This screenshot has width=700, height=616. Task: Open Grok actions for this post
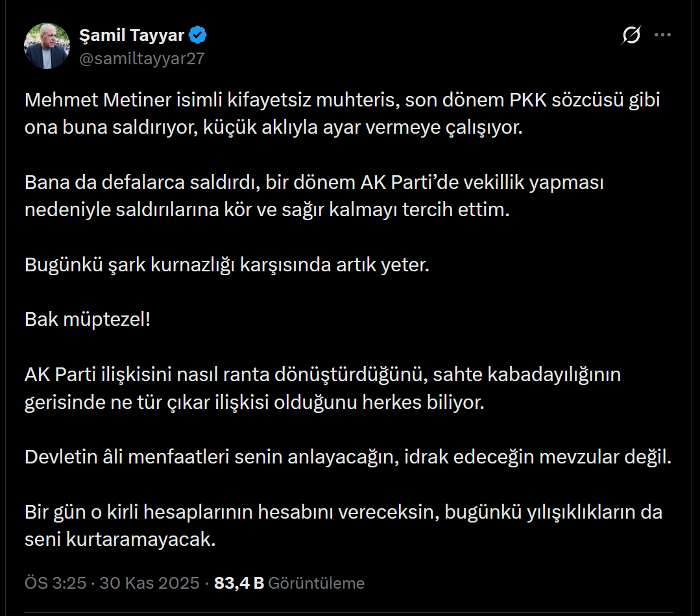coord(630,35)
